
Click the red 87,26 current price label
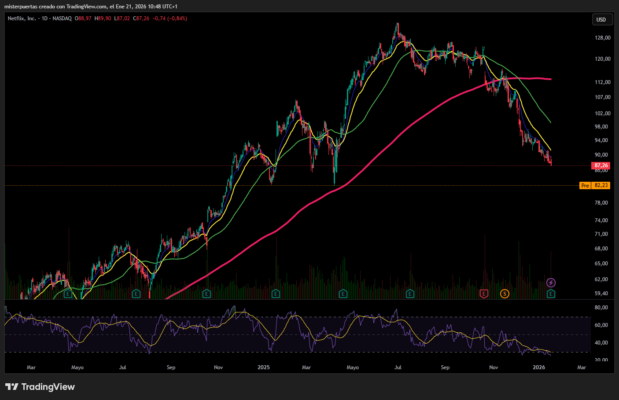click(x=601, y=165)
